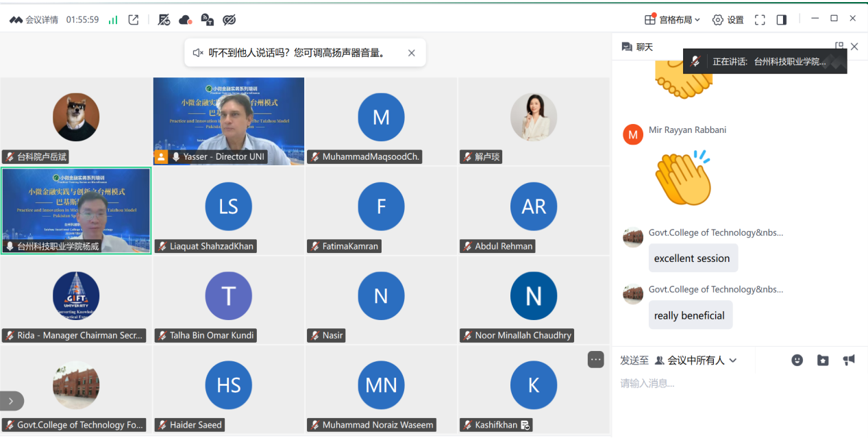Dismiss the speaker volume tip with its X

pos(412,53)
